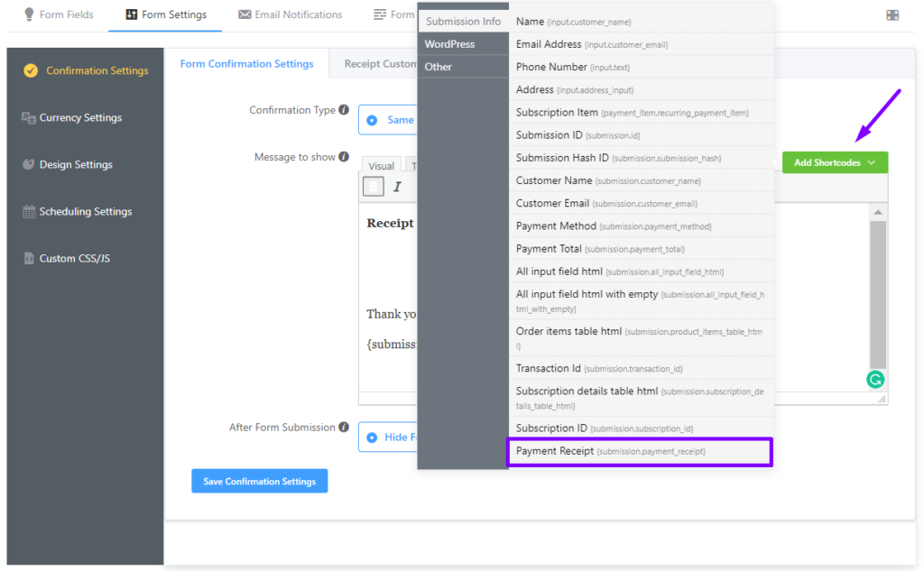Screen dimensions: 924x571
Task: Insert the Customer Email shortcode
Action: pos(642,203)
